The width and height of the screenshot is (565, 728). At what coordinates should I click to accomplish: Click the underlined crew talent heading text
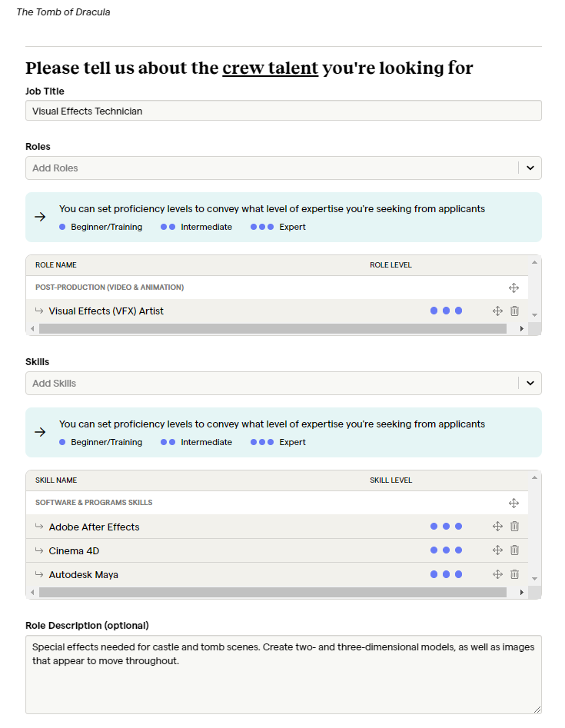(270, 68)
